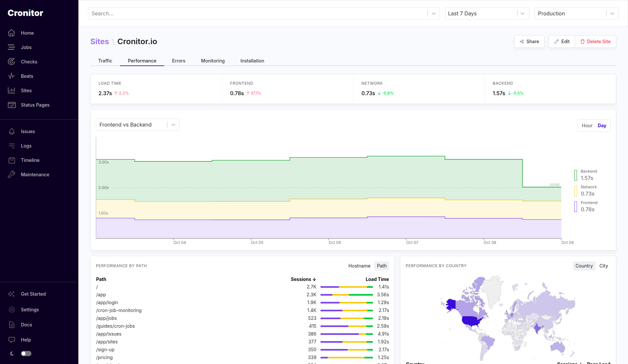Click the Load Time 2.37s card
Screen dimensions: 628x364
point(156,89)
